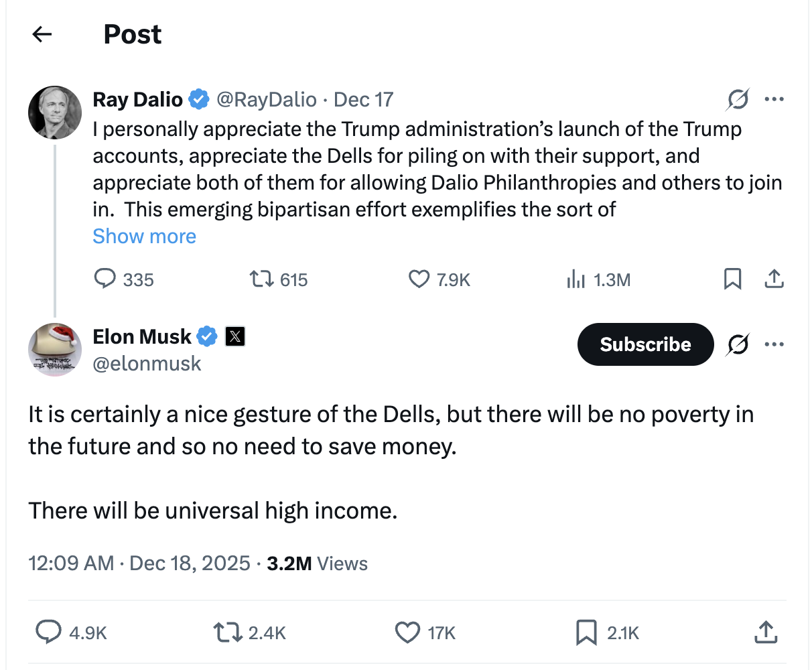Screen dimensions: 812x670
Task: Click the repost icon under Elon's reply
Action: 226,632
